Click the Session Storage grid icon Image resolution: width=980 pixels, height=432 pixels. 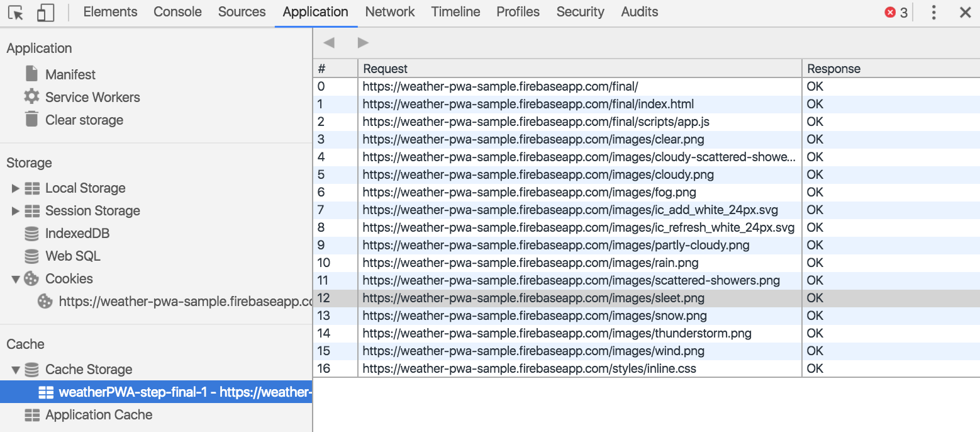point(32,210)
